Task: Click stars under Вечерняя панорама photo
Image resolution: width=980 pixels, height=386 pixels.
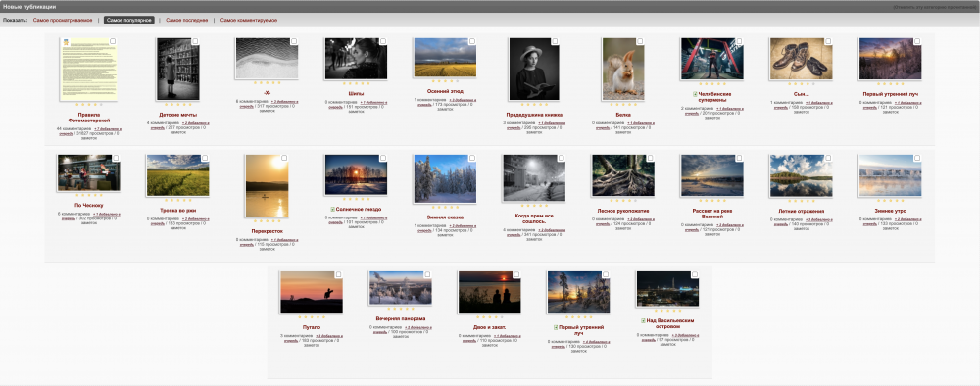Action: pos(400,309)
